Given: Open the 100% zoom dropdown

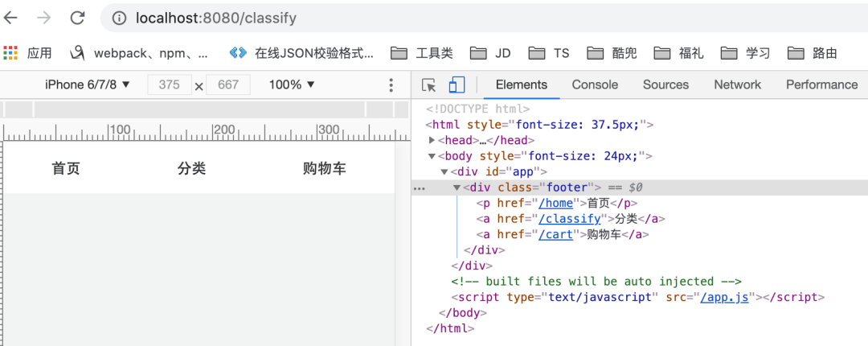Looking at the screenshot, I should pos(292,84).
